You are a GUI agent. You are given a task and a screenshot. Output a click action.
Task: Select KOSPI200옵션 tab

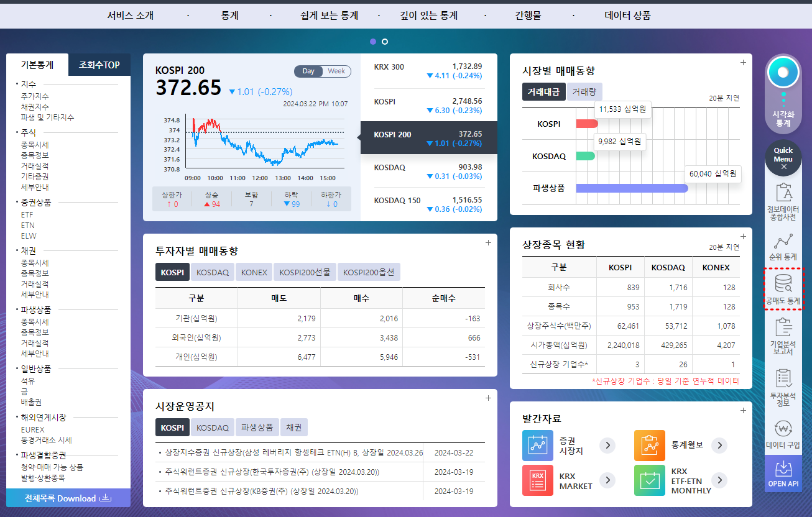point(369,272)
